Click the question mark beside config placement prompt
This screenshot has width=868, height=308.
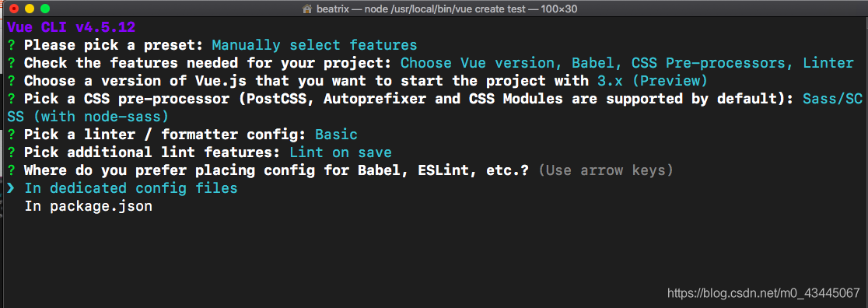pos(11,170)
